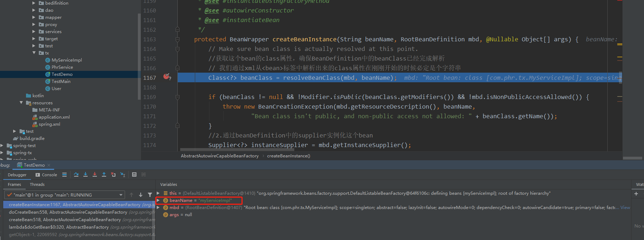The width and height of the screenshot is (644, 240).
Task: Select previous frame up arrow
Action: (131, 195)
